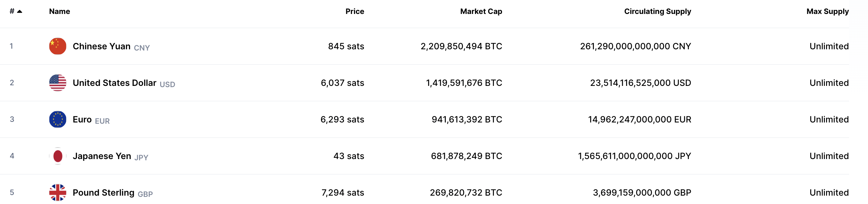
Task: Sort by Price column header
Action: [355, 11]
